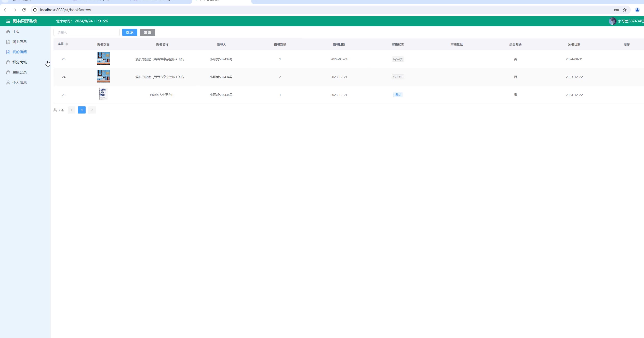
Task: Select 我的借阅 sidebar item
Action: (x=20, y=52)
